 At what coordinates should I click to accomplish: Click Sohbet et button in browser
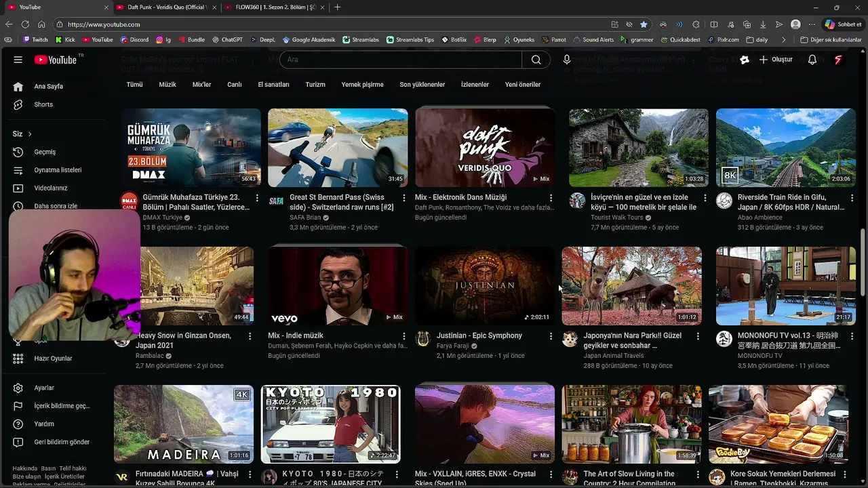pos(843,24)
